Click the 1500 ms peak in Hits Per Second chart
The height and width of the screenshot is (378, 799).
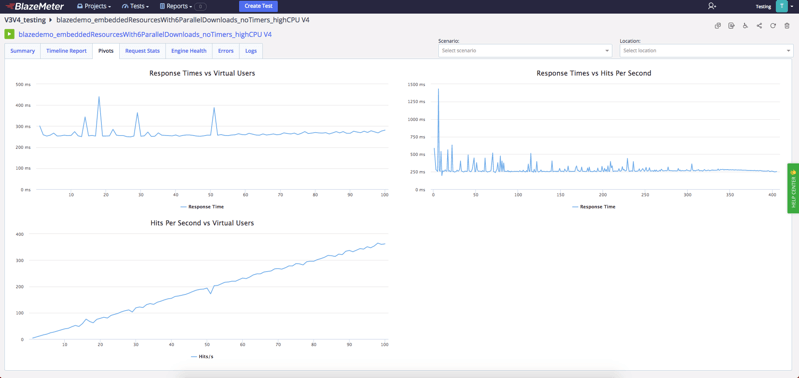(438, 89)
